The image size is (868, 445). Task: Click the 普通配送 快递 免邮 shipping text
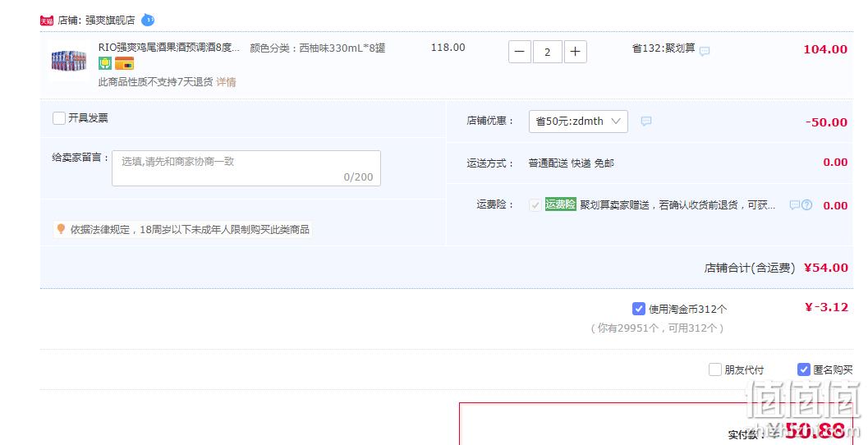[571, 163]
